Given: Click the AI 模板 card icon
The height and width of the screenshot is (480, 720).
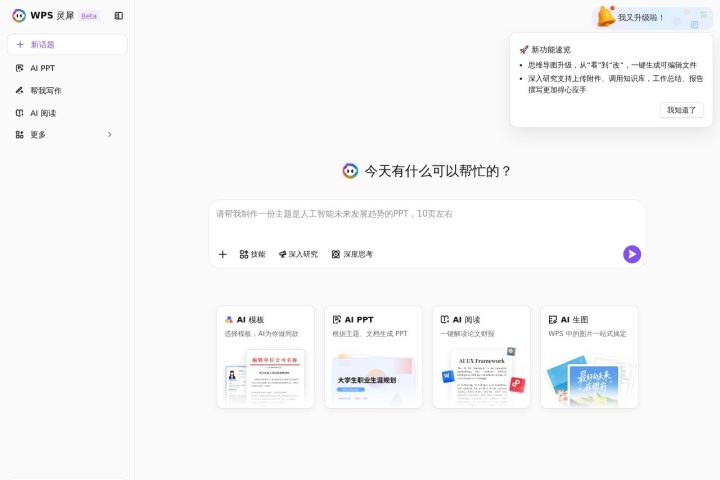Looking at the screenshot, I should 229,320.
